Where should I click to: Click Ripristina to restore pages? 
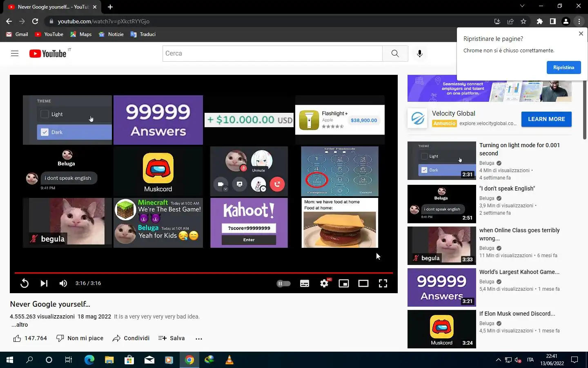[563, 67]
